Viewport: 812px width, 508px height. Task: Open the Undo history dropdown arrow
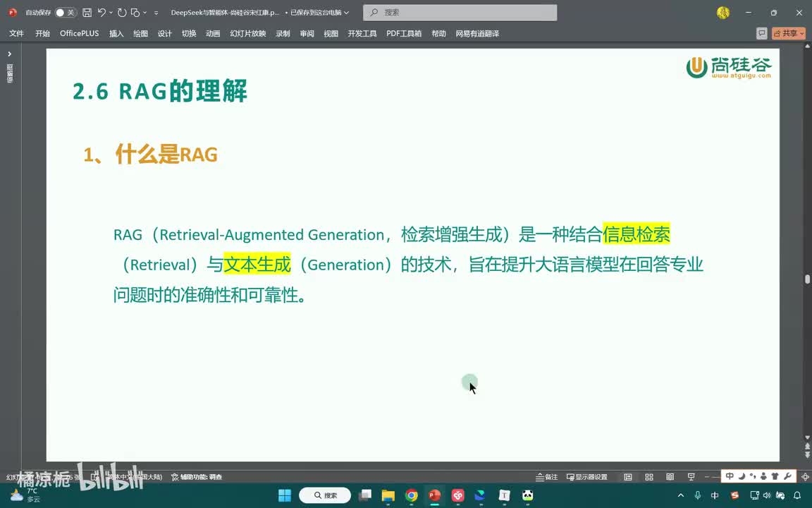111,13
